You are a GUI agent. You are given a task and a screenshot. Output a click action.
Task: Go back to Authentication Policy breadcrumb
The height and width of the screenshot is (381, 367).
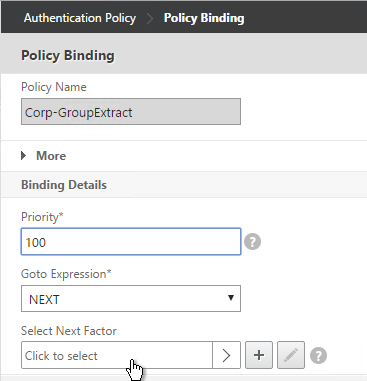click(x=80, y=18)
